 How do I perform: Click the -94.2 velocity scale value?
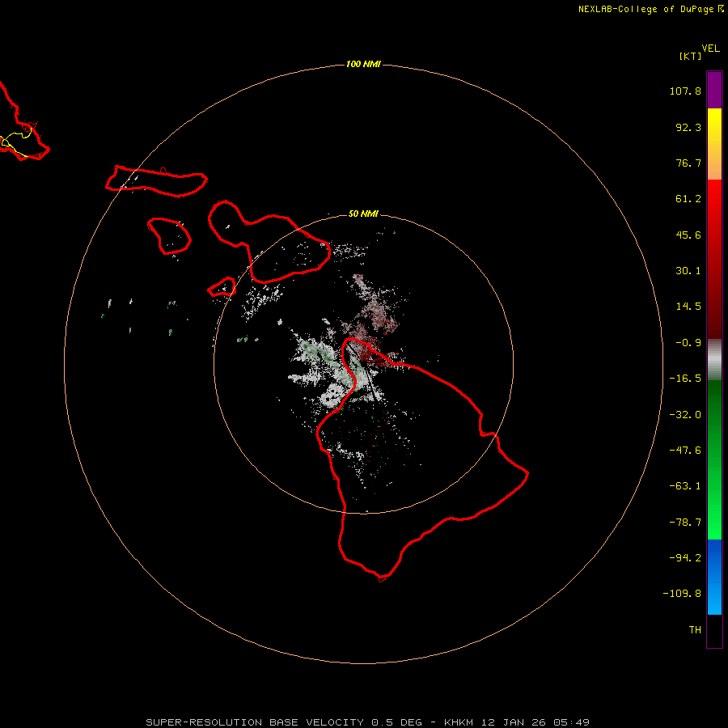click(685, 557)
